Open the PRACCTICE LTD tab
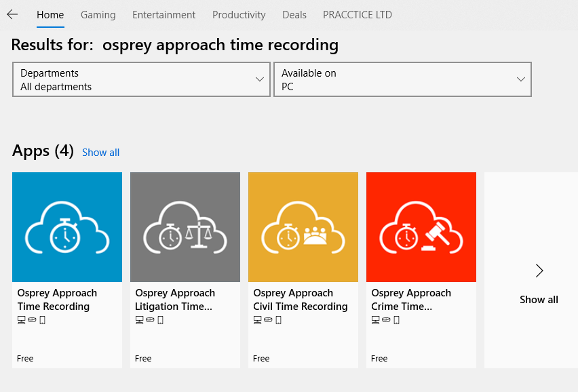 (x=358, y=15)
